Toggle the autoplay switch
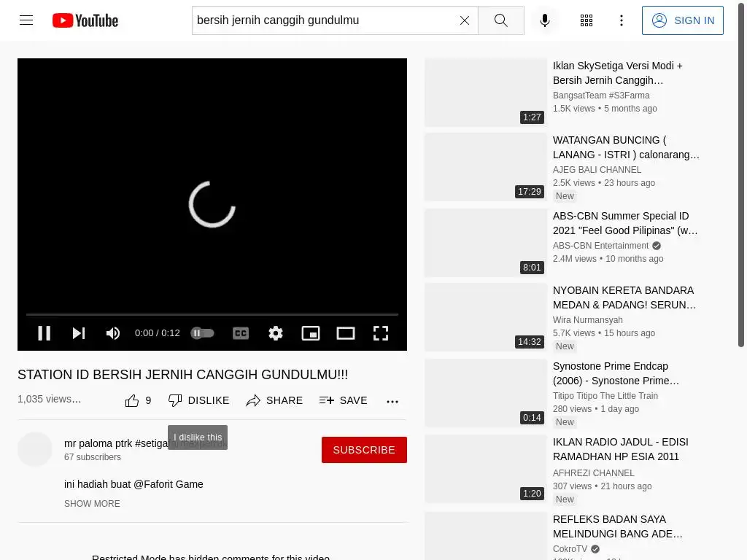The width and height of the screenshot is (747, 560). pos(203,332)
